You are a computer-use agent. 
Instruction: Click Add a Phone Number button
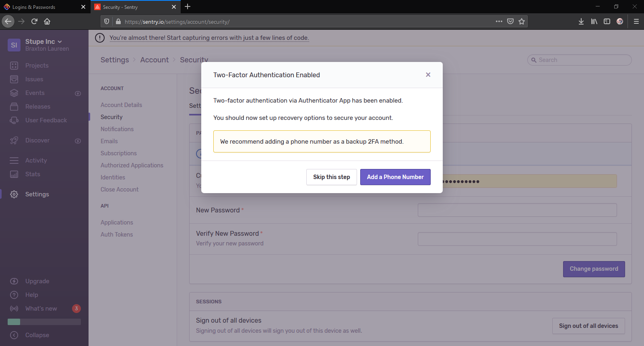point(395,177)
